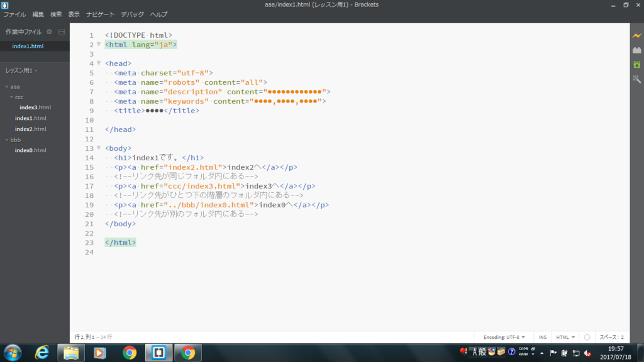
Task: Open the HTML language mode dropdown
Action: [x=565, y=337]
